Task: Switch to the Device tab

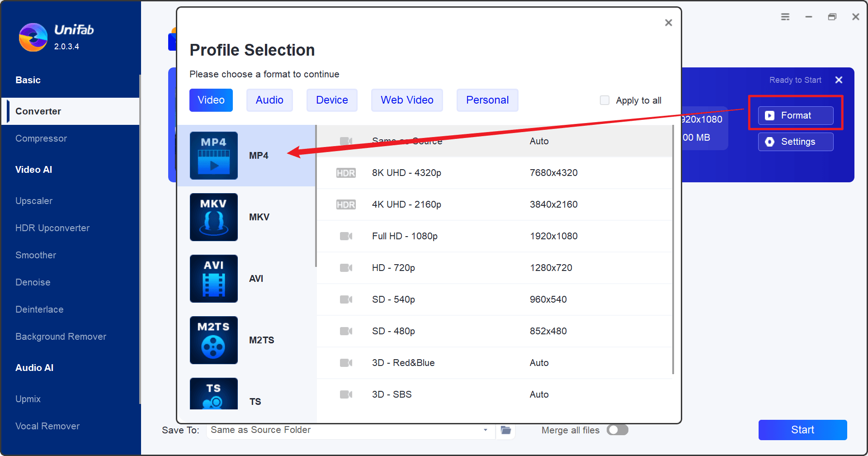Action: [x=332, y=100]
